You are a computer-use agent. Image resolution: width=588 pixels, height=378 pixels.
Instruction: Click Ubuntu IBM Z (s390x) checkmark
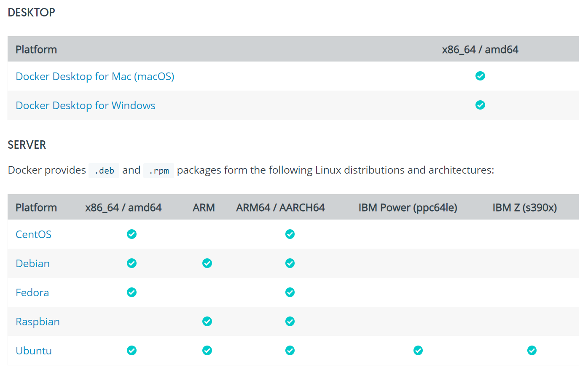click(x=532, y=350)
